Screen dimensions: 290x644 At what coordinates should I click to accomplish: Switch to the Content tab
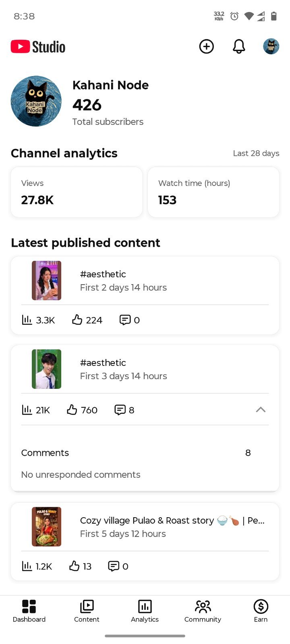pos(87,611)
